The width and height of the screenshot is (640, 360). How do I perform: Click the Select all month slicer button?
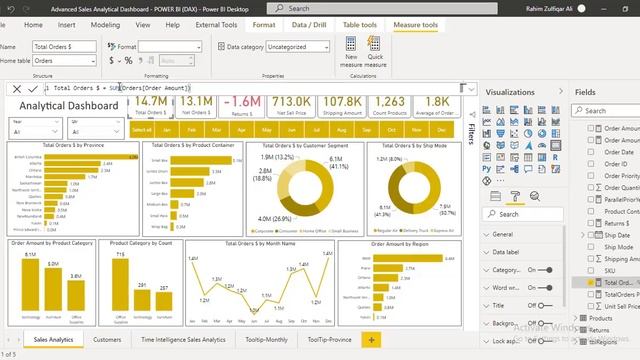tap(142, 130)
